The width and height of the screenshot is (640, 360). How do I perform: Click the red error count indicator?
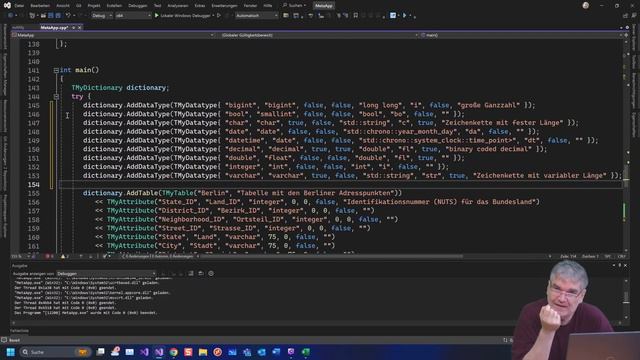pos(49,256)
